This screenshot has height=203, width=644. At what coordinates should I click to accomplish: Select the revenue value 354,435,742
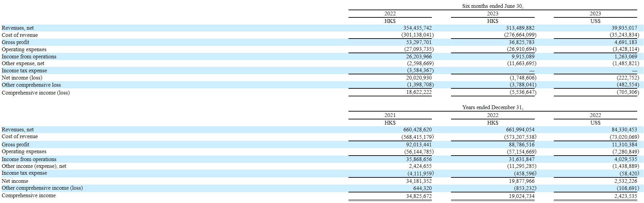417,28
